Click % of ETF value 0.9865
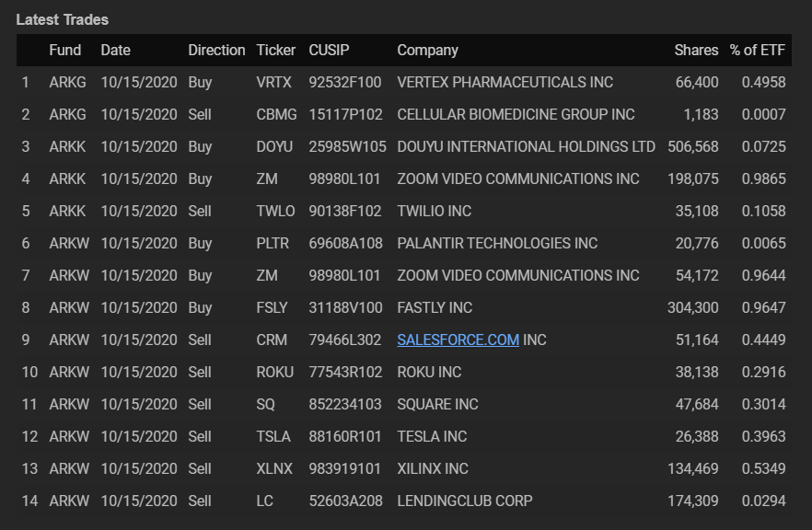 point(764,179)
